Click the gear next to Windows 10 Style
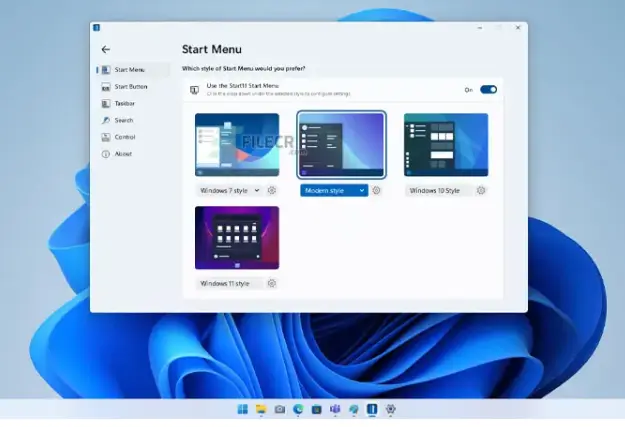This screenshot has width=625, height=427. pos(481,190)
